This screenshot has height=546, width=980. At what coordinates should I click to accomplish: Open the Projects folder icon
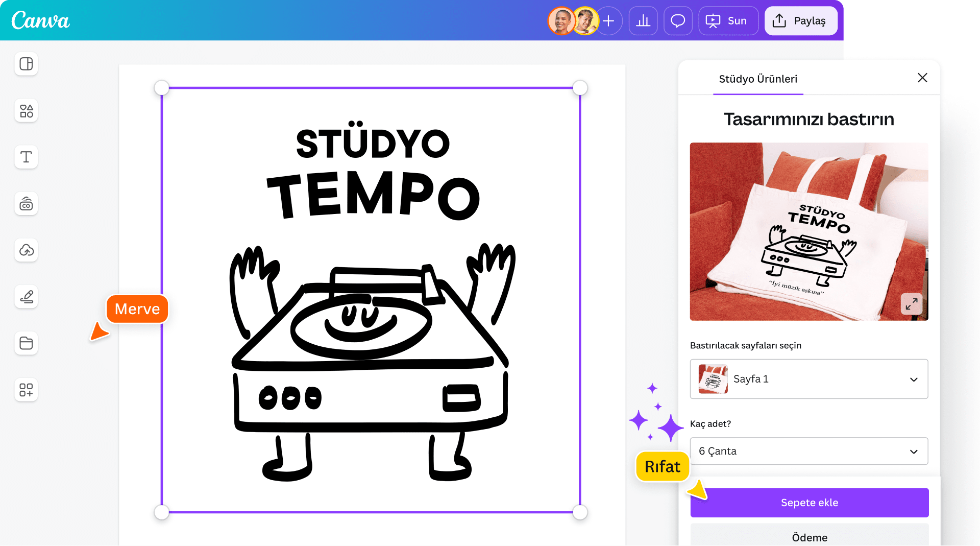26,343
